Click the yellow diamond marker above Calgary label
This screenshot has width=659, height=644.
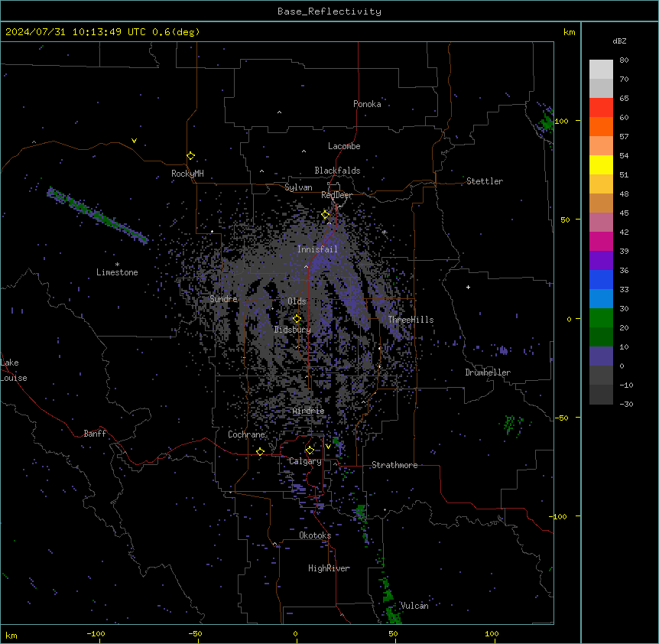310,450
